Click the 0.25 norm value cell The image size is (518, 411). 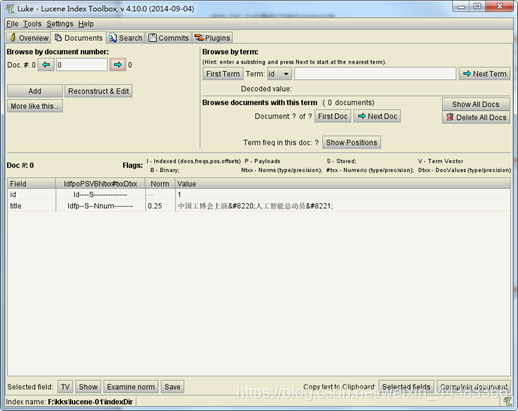pos(160,206)
